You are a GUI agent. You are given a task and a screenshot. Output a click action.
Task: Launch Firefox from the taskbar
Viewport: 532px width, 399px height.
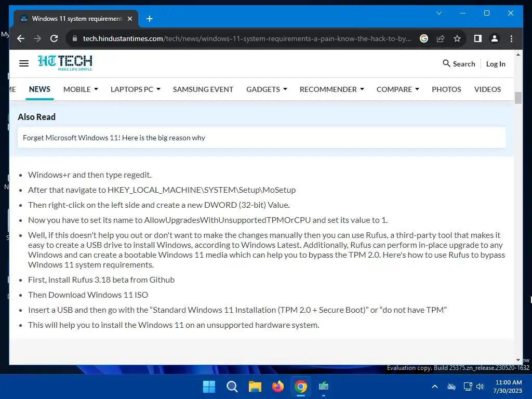[x=278, y=387]
